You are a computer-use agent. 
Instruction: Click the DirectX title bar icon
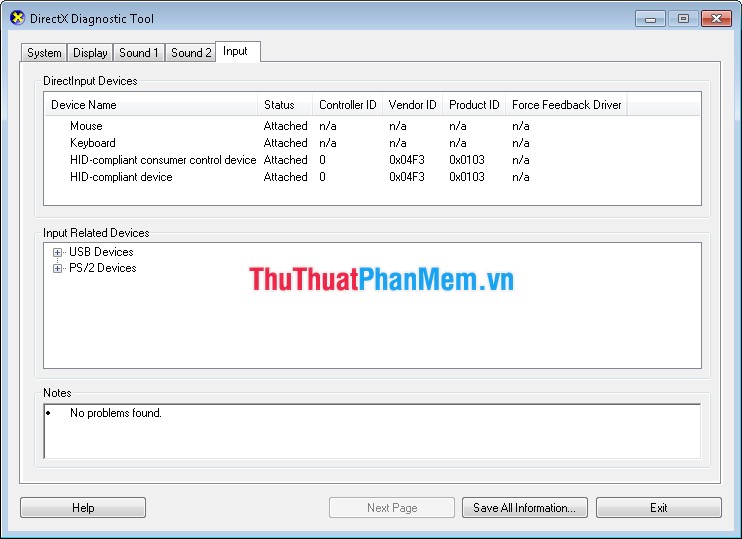17,18
